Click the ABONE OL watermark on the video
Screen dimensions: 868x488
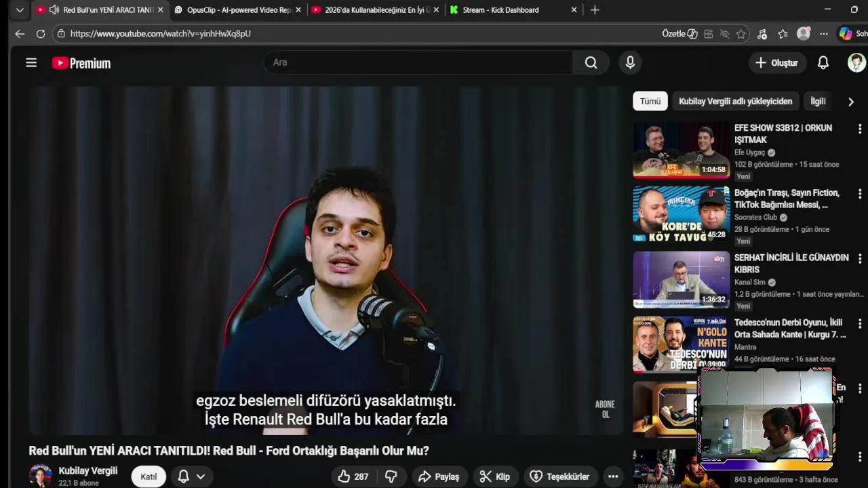pyautogui.click(x=605, y=409)
